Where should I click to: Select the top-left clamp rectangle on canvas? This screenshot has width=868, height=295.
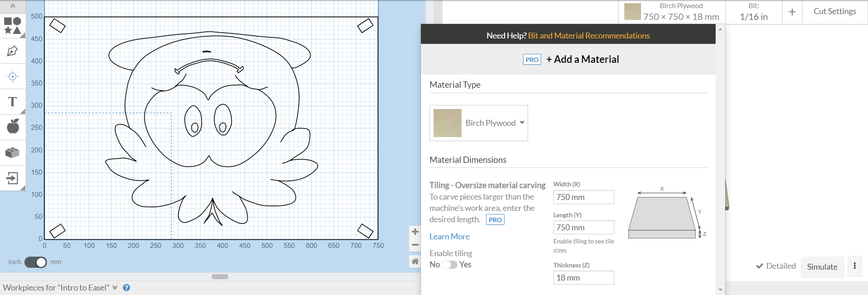click(x=57, y=25)
